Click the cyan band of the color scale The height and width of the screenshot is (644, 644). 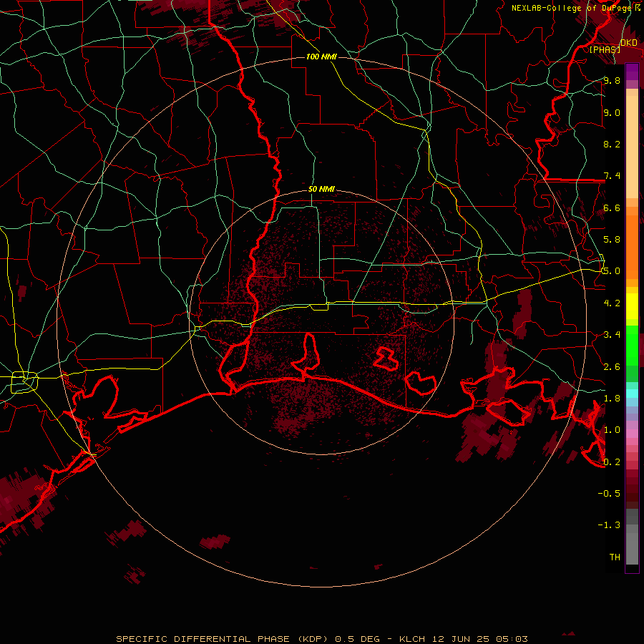click(632, 394)
